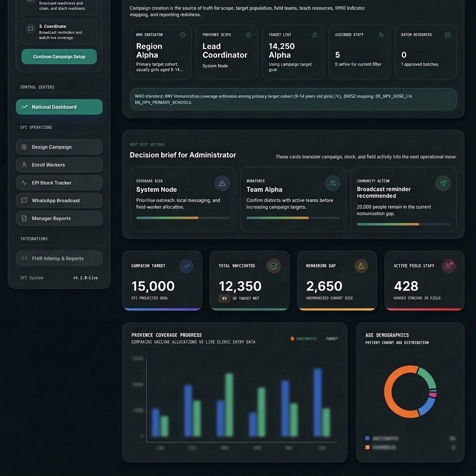Click the team icon on Team Alpha card
This screenshot has width=476, height=476.
click(333, 183)
